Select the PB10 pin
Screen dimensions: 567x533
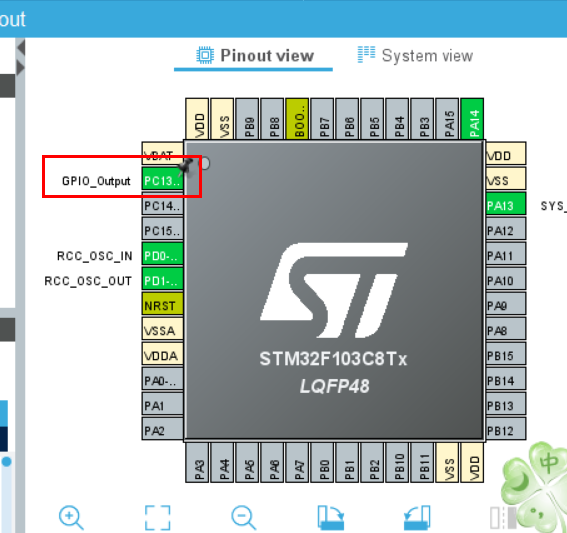(397, 462)
